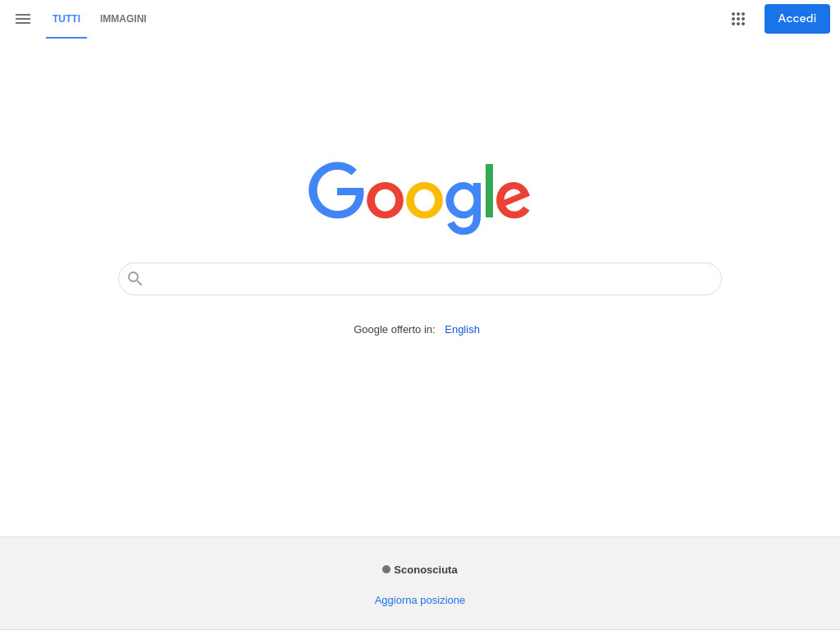Click the red final e of the logo

(x=513, y=200)
